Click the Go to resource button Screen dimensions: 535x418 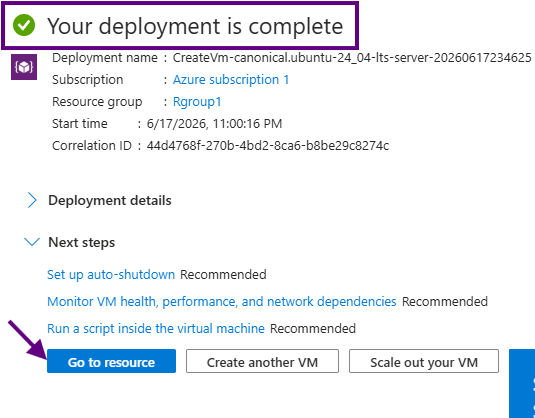112,361
